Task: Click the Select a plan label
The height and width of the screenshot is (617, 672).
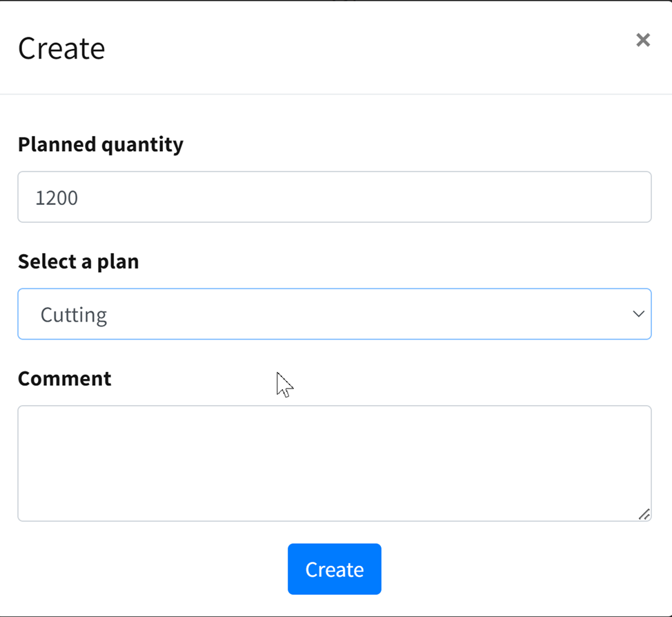Action: [78, 262]
